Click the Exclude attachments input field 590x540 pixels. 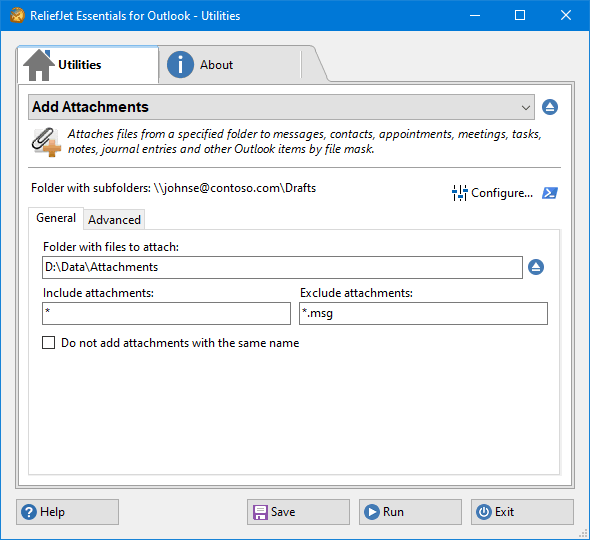tap(423, 313)
